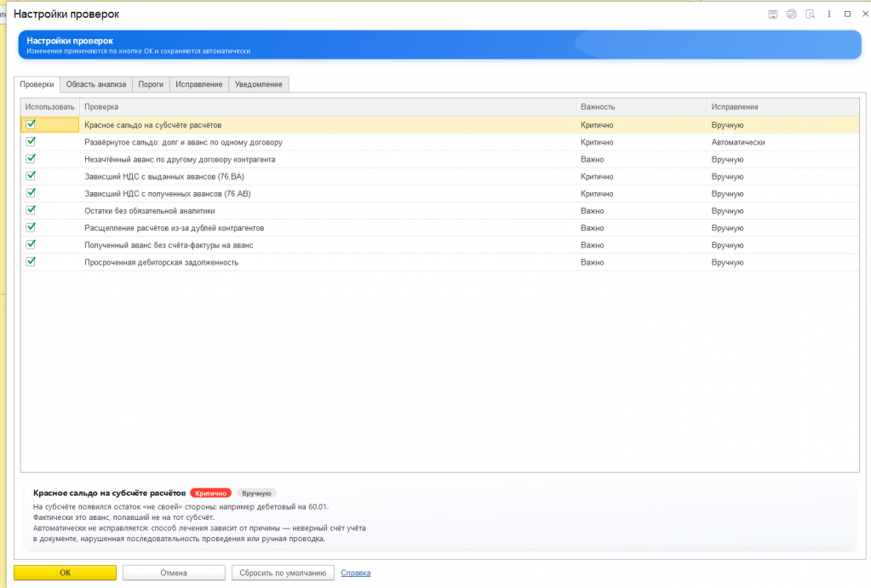The width and height of the screenshot is (871, 588).
Task: Open the Справка link
Action: [x=356, y=573]
